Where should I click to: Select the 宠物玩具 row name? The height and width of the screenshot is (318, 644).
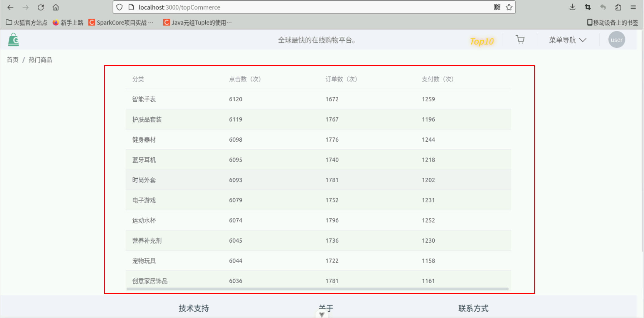point(144,261)
